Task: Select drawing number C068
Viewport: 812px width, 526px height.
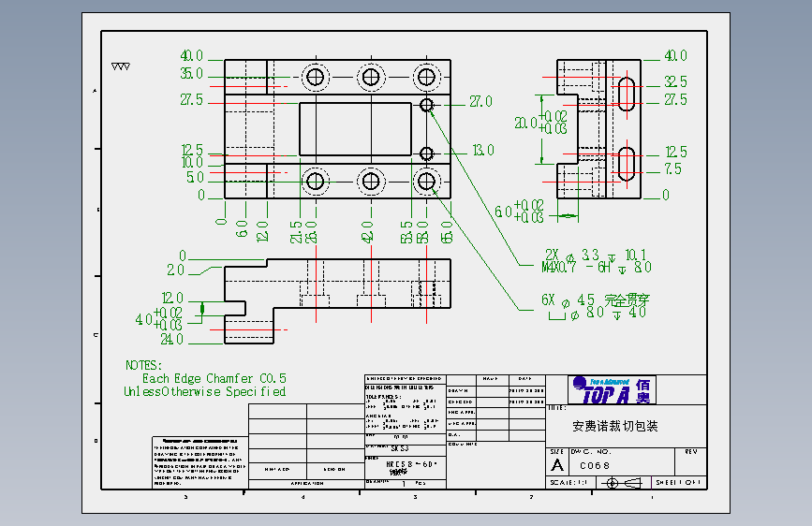Action: pos(595,466)
